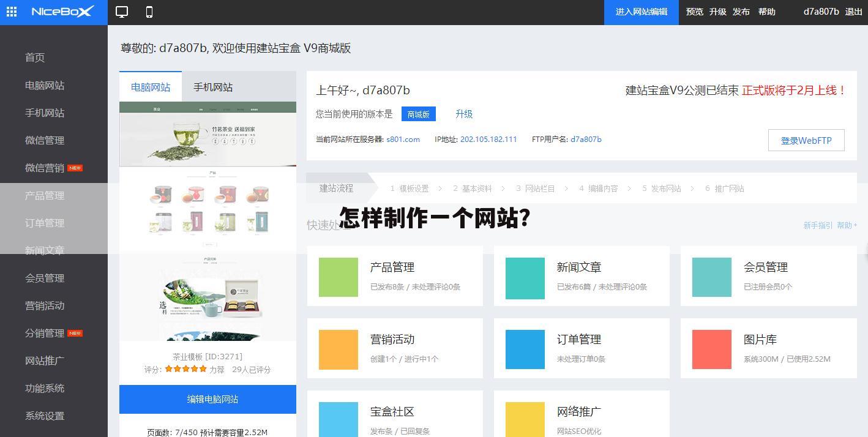The image size is (868, 437).
Task: Open the green 产品管理 card icon
Action: pos(338,278)
